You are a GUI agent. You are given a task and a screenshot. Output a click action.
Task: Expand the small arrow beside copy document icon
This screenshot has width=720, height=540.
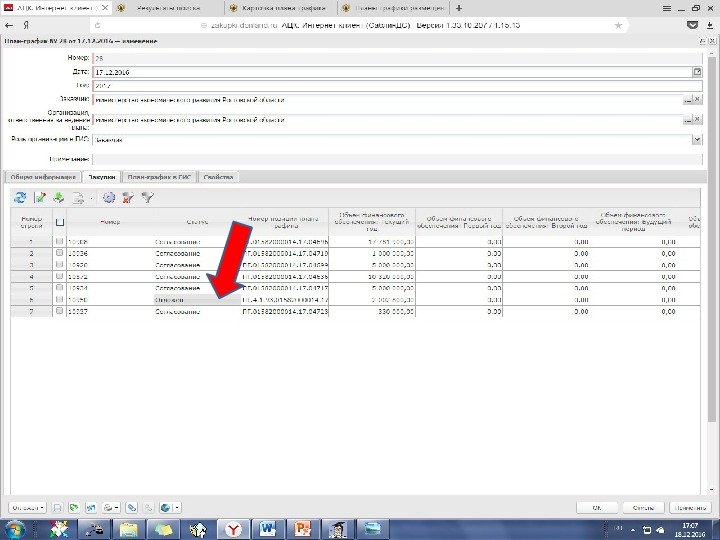point(91,198)
